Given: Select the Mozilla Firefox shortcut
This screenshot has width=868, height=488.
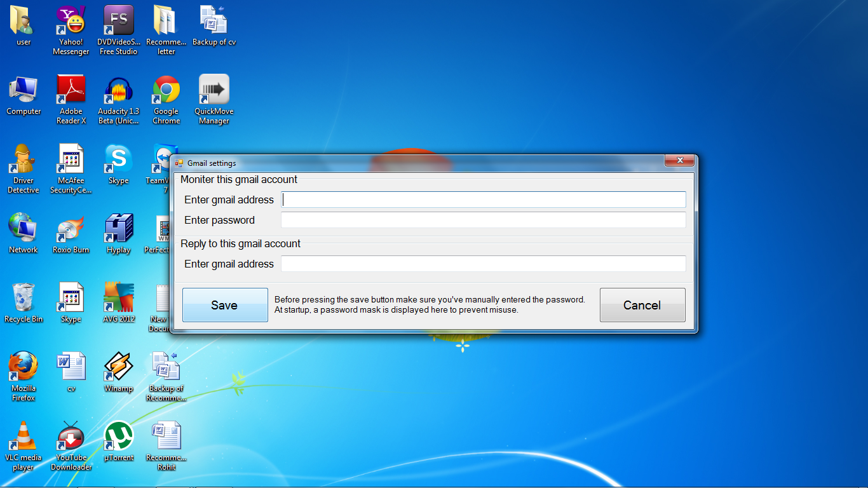Looking at the screenshot, I should point(24,377).
